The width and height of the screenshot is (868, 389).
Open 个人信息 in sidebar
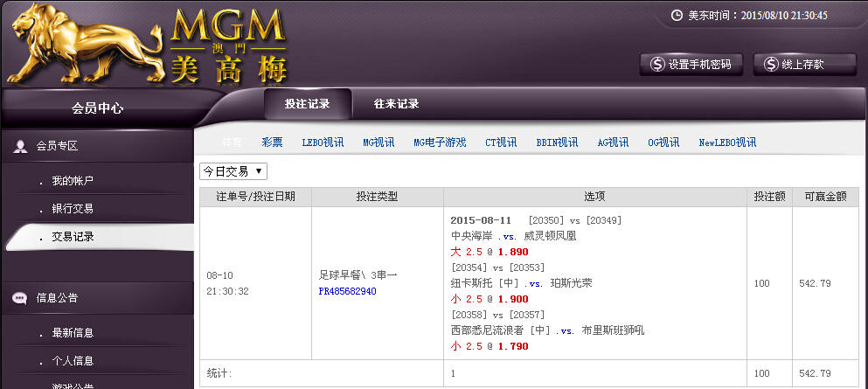[73, 361]
